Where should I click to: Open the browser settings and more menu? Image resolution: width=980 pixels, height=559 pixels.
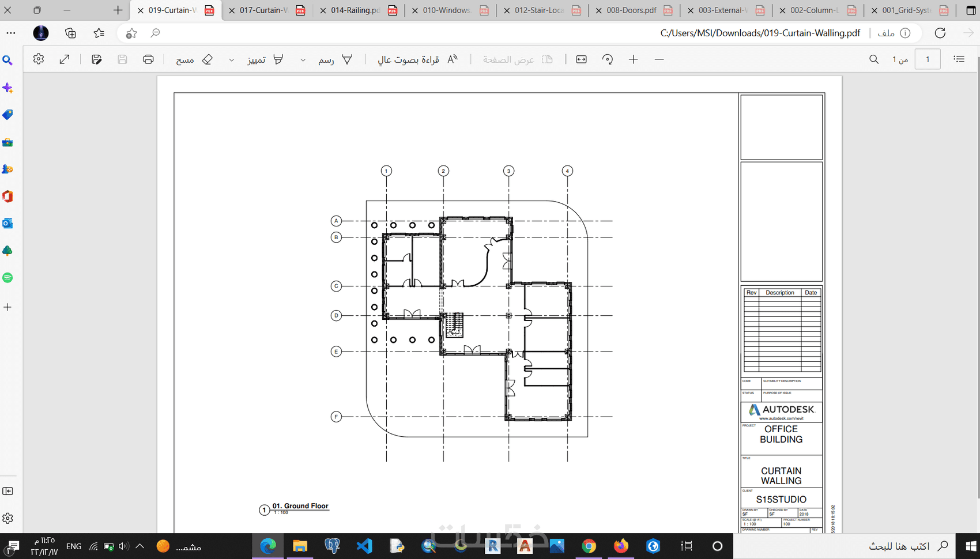(11, 33)
